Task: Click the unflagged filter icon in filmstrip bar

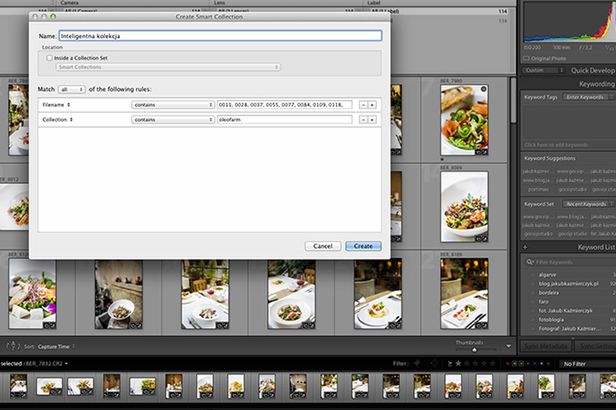Action: coord(434,364)
